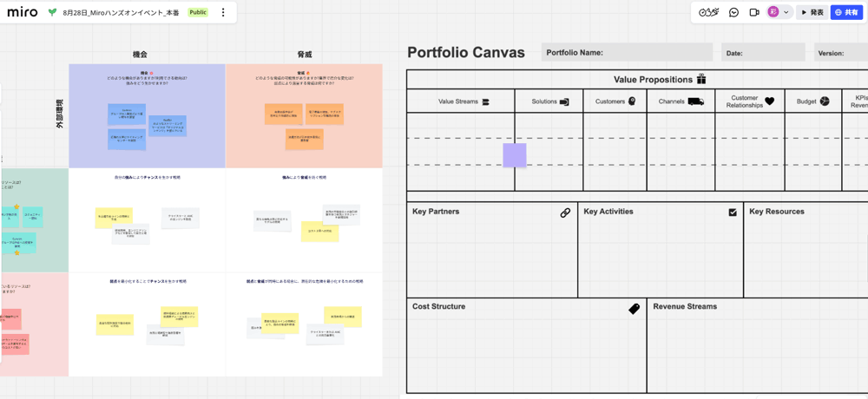Click the truck icon next to Channels
868x399 pixels.
[696, 101]
